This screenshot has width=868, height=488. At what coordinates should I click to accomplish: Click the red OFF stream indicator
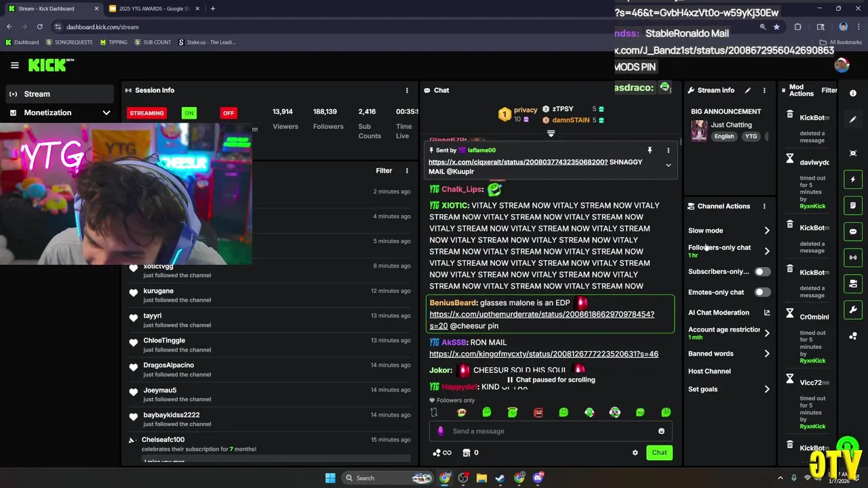[229, 113]
